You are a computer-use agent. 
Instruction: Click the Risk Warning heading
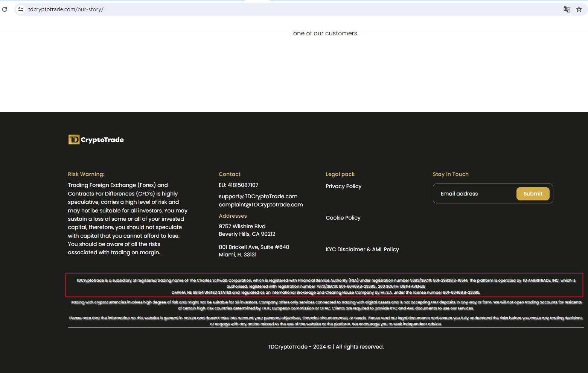click(x=86, y=174)
